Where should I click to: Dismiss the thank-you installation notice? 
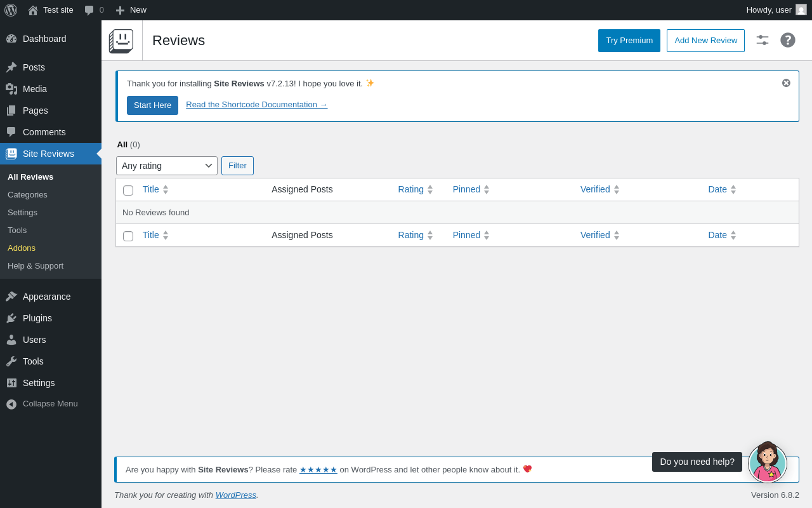pyautogui.click(x=786, y=83)
